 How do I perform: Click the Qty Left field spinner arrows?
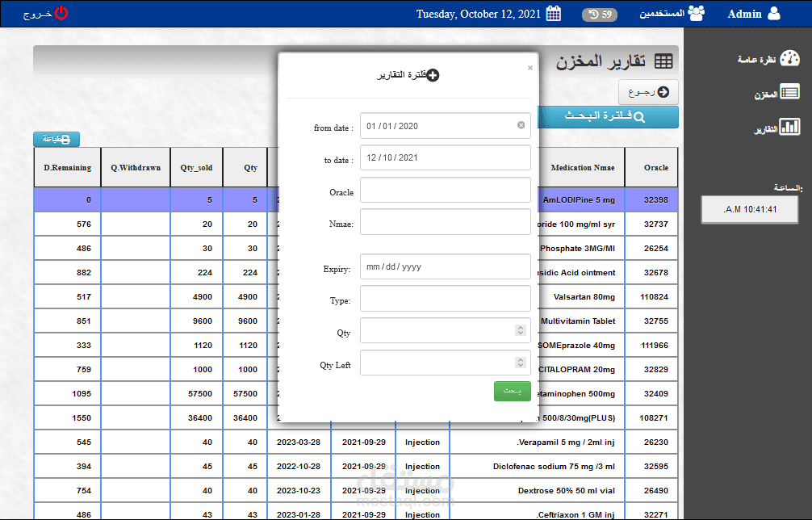[x=521, y=363]
